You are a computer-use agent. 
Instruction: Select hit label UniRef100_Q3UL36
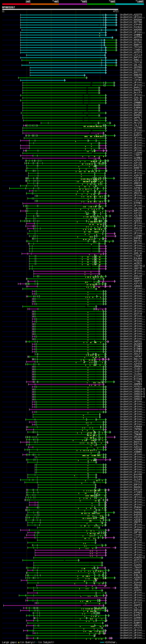tap(131, 98)
